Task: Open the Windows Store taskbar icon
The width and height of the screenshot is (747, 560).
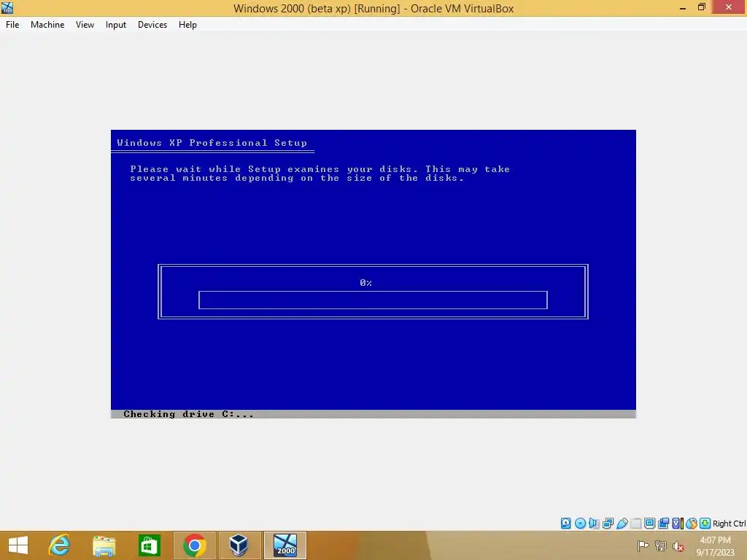Action: (x=149, y=545)
